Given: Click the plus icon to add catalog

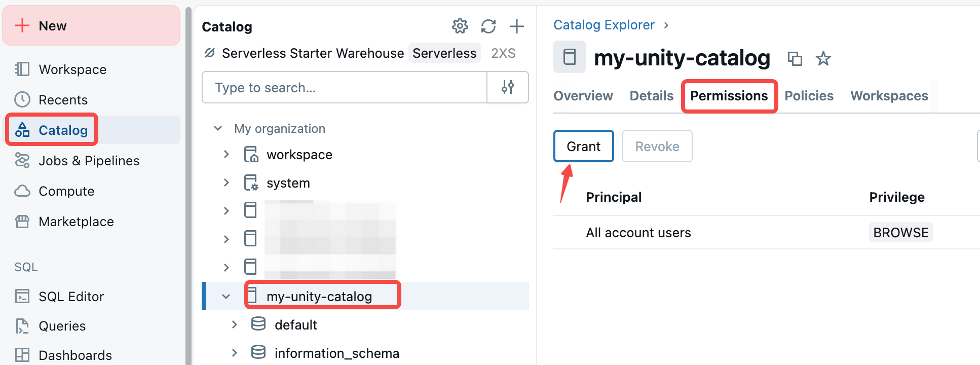Looking at the screenshot, I should (x=516, y=26).
